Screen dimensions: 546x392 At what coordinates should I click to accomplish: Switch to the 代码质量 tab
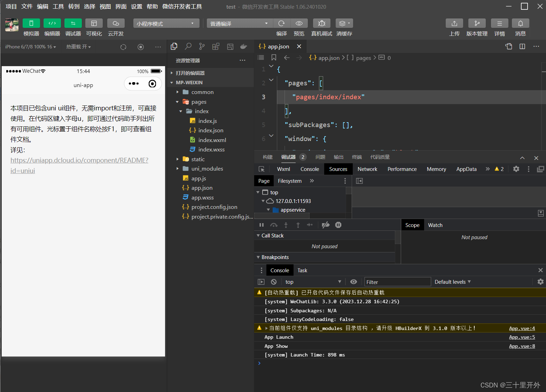[380, 157]
